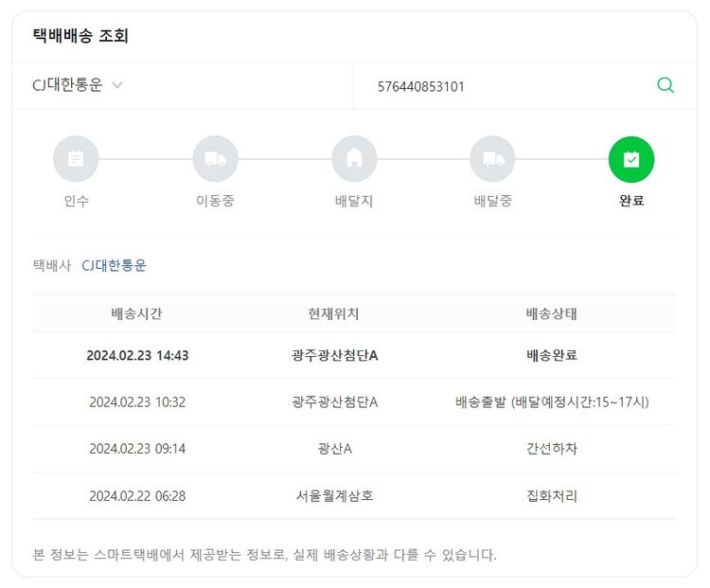
Task: Click the 배달지 house step icon
Action: 354,159
